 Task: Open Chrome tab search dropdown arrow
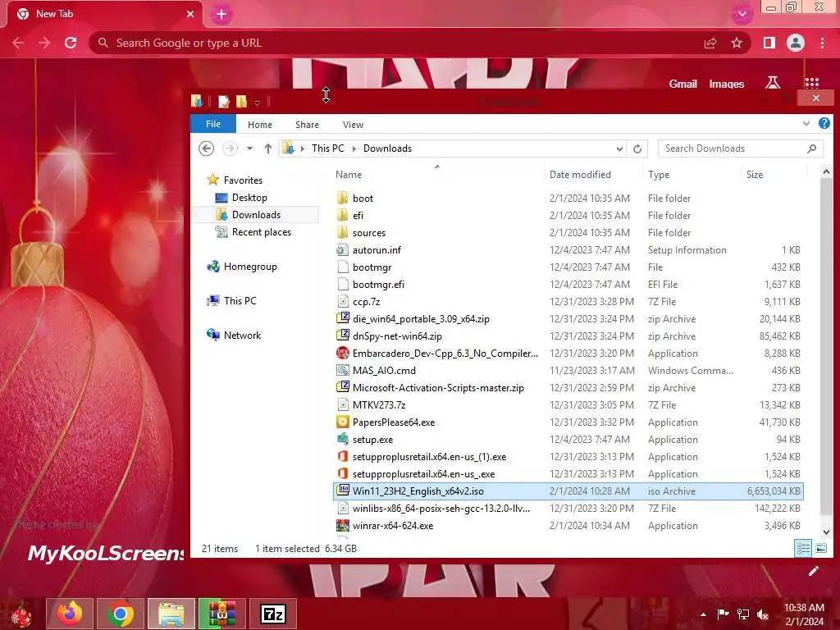tap(742, 14)
